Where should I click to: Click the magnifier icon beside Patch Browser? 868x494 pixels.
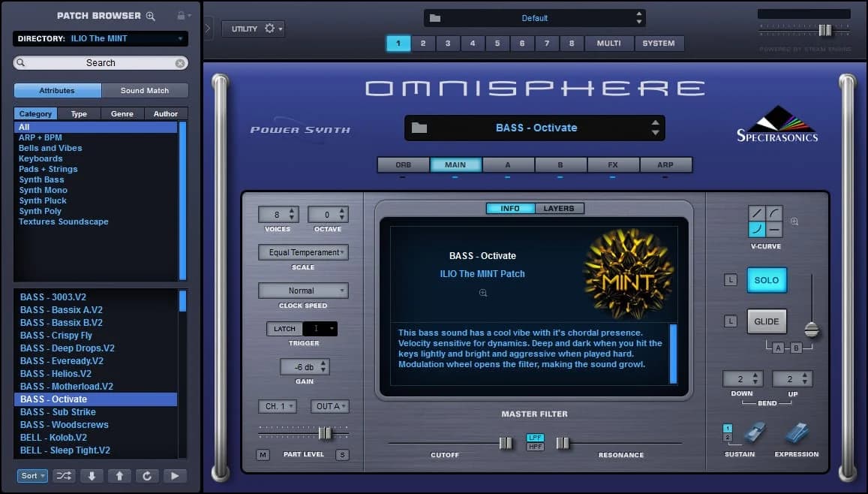pyautogui.click(x=152, y=15)
